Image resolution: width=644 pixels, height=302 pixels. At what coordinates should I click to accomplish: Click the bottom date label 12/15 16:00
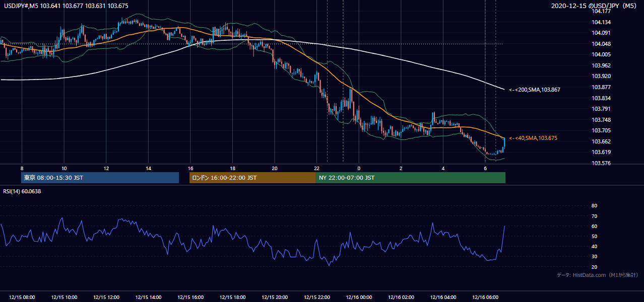click(x=190, y=297)
